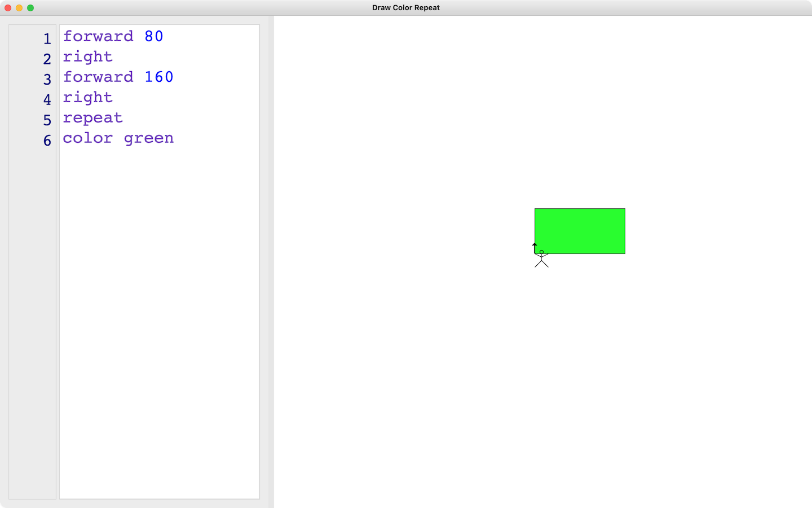812x508 pixels.
Task: Click line number 4 in the gutter
Action: tap(47, 100)
